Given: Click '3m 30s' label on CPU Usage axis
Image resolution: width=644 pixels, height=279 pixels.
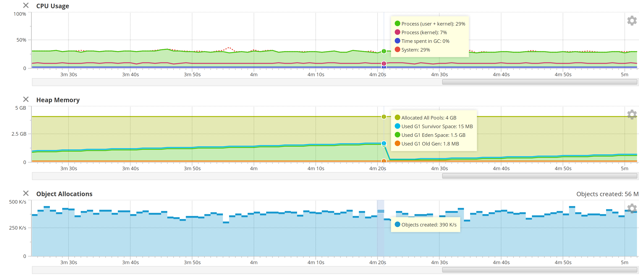Looking at the screenshot, I should click(69, 75).
